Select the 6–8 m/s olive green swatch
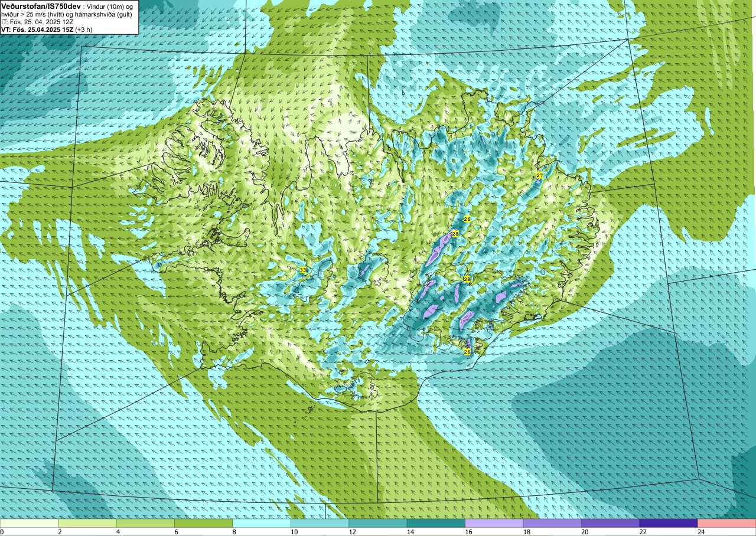 click(x=204, y=524)
